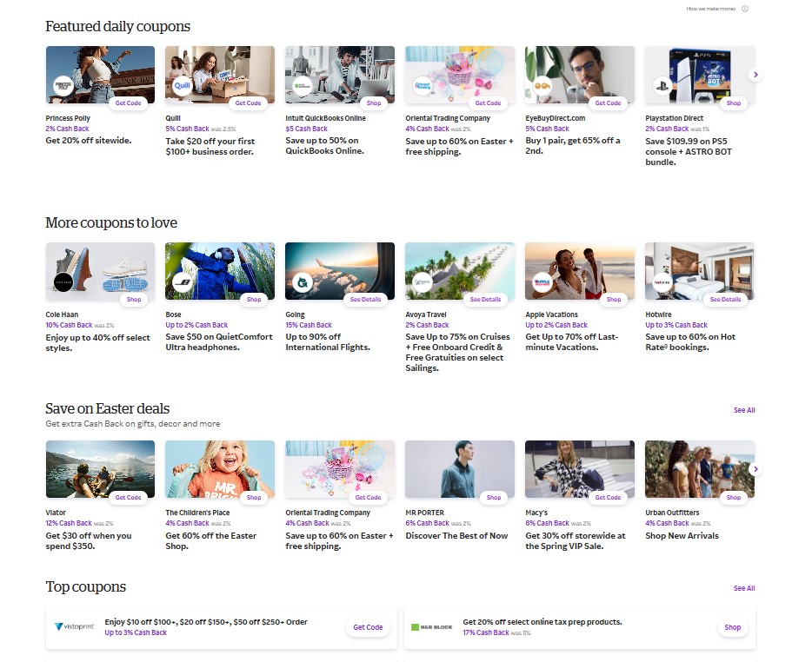Click the Vistaprint logo in Top coupons

[x=75, y=626]
